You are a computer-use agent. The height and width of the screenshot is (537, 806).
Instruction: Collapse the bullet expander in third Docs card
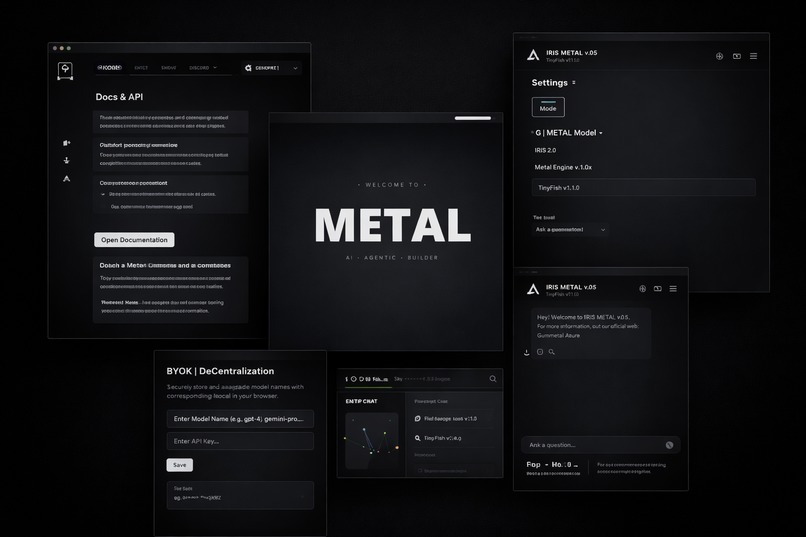[x=103, y=194]
